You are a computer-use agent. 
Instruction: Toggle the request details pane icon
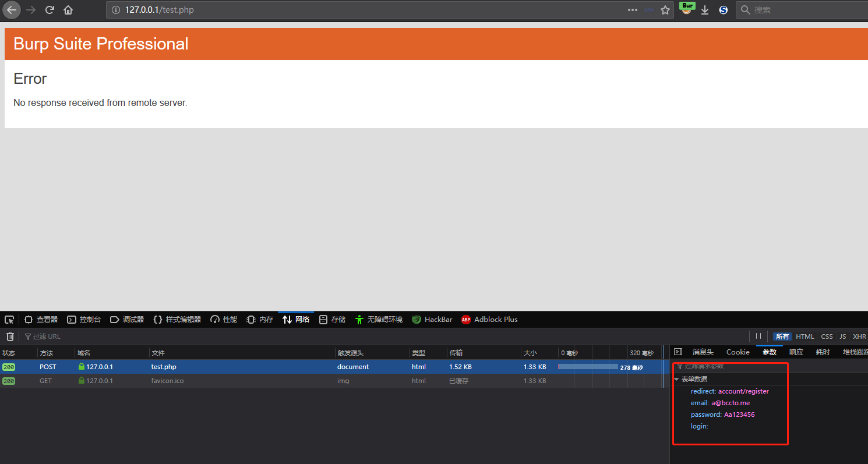678,352
